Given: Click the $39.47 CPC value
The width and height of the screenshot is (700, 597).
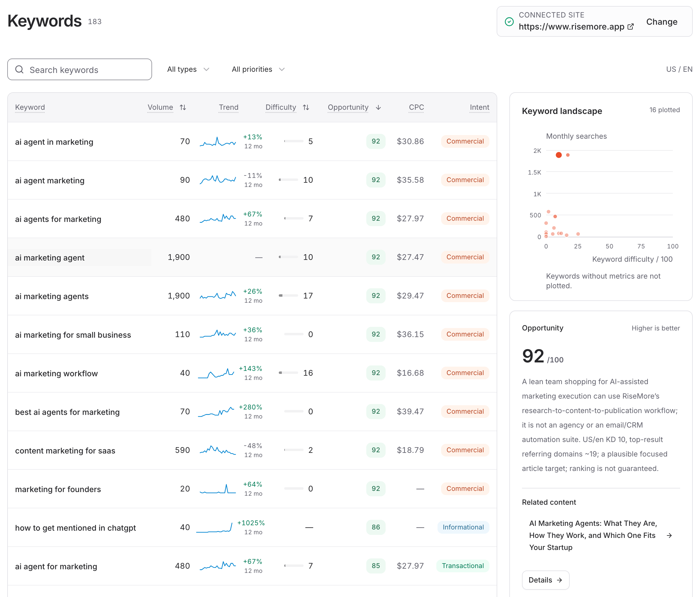Looking at the screenshot, I should click(410, 412).
